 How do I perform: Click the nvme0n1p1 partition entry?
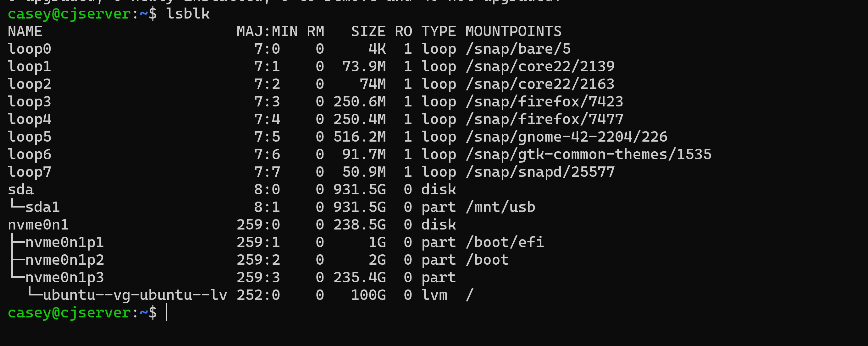point(64,242)
